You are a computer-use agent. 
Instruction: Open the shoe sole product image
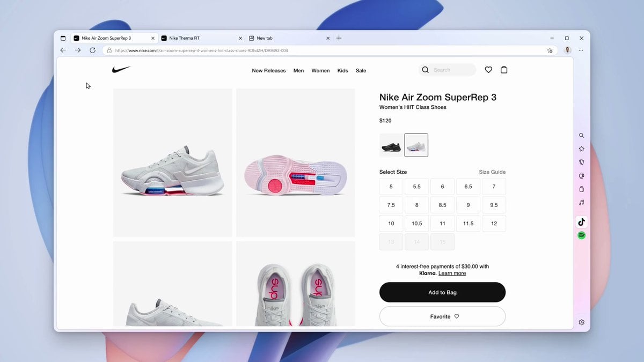pyautogui.click(x=296, y=162)
